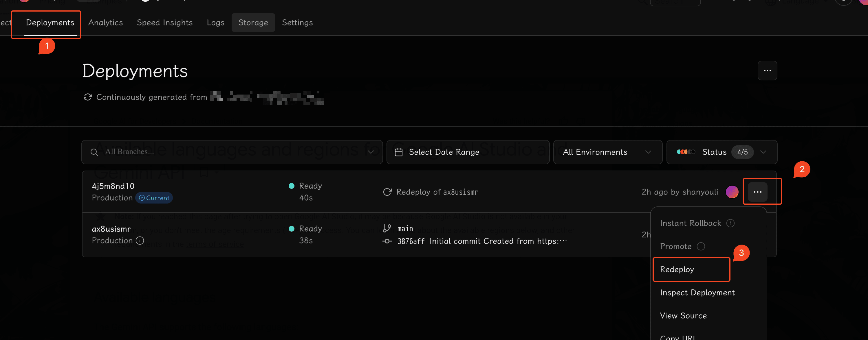Click the shanyouli avatar
This screenshot has width=868, height=340.
tap(732, 192)
